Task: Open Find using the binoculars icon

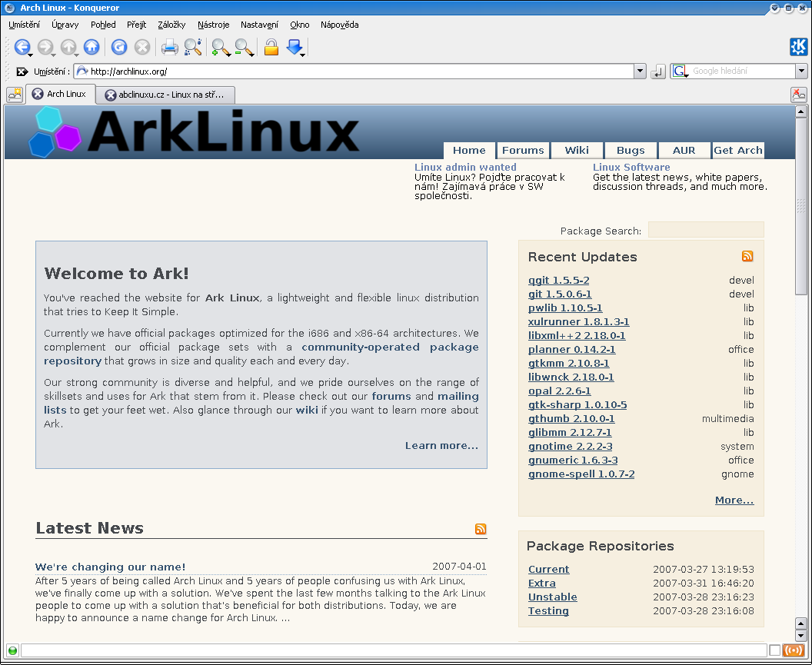Action: 193,47
